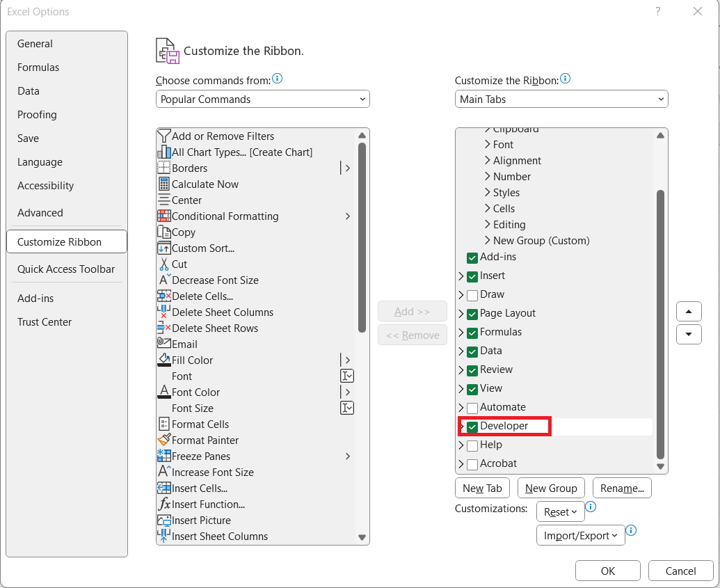Expand the Review tab node
Screen dimensions: 720x588
tap(461, 370)
